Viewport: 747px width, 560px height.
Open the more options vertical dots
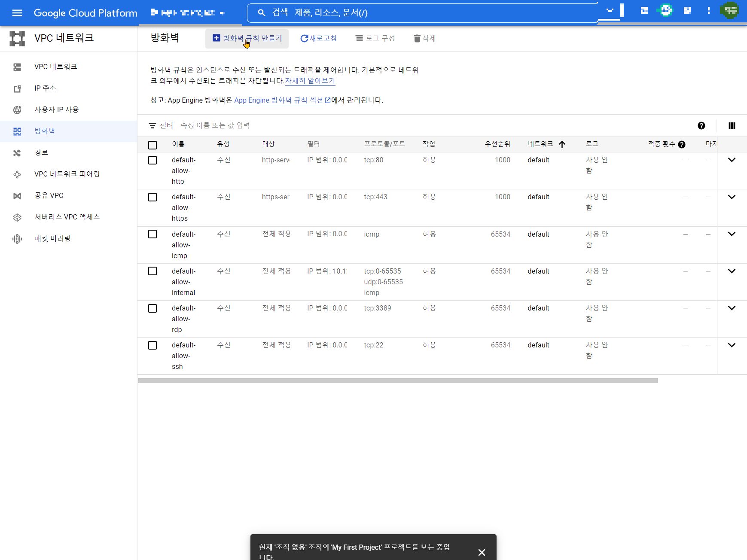(x=709, y=10)
